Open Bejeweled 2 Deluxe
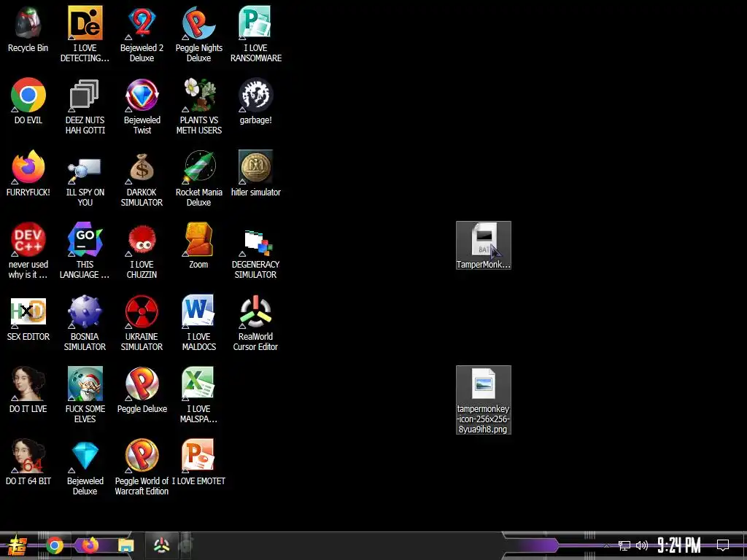 point(142,34)
